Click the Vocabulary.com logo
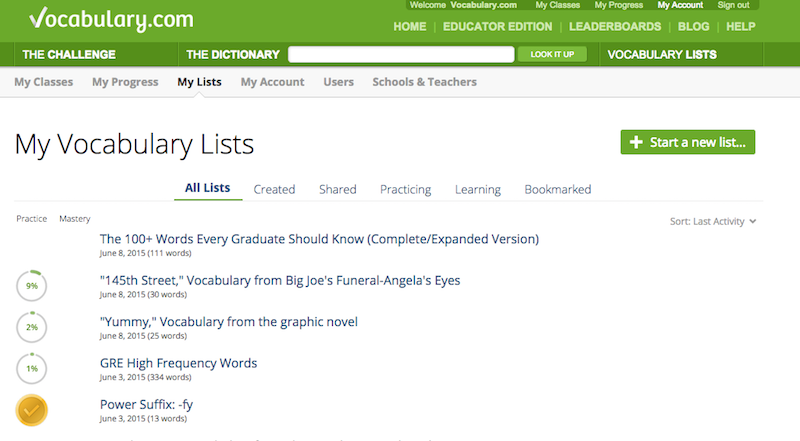This screenshot has width=800, height=441. [97, 19]
